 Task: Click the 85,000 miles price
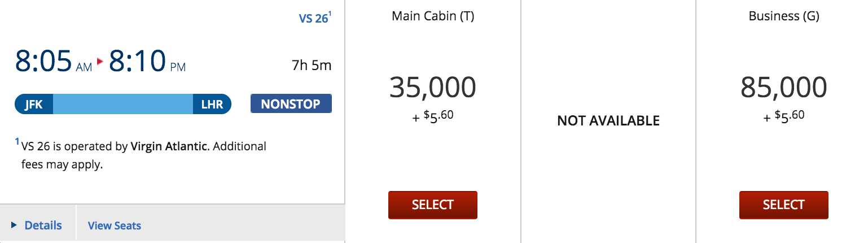point(784,86)
